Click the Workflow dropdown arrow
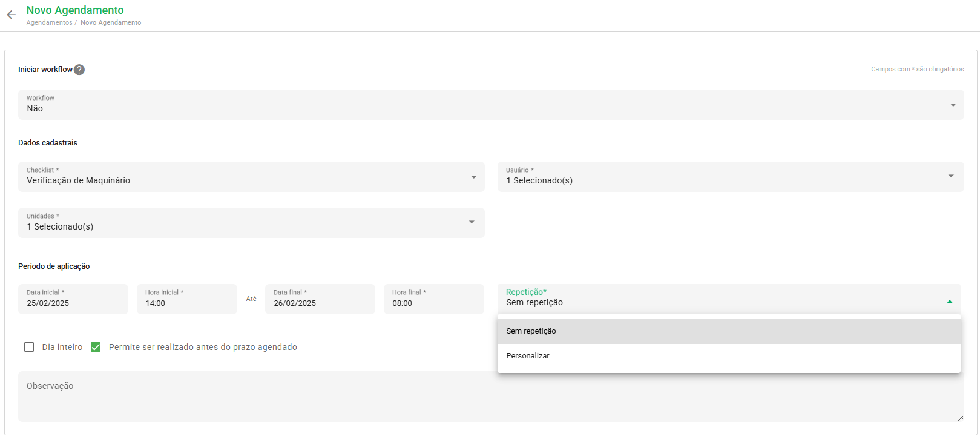Screen dimensions: 980x436 (x=953, y=105)
